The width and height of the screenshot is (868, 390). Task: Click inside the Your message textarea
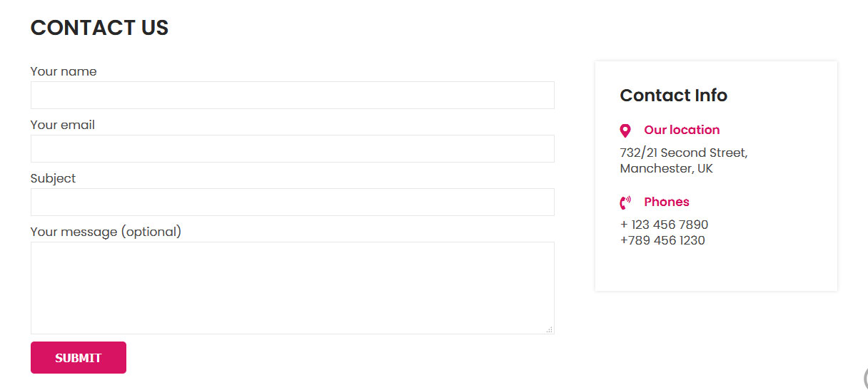tap(293, 288)
